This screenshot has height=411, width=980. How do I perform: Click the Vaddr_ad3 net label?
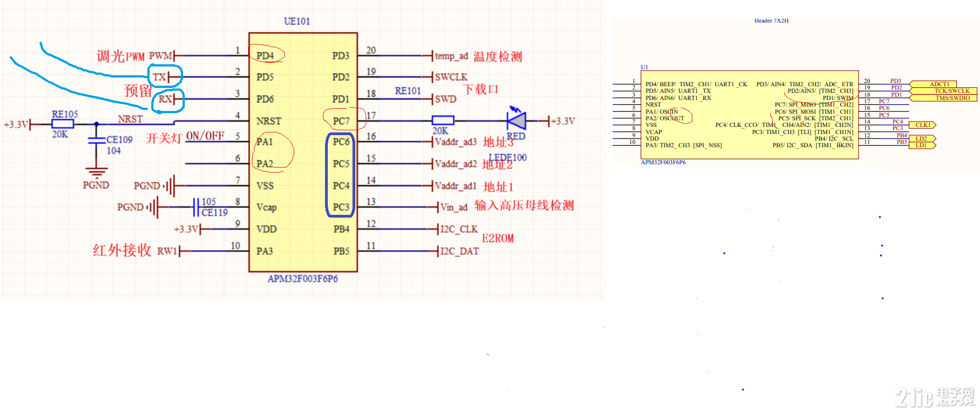coord(456,142)
